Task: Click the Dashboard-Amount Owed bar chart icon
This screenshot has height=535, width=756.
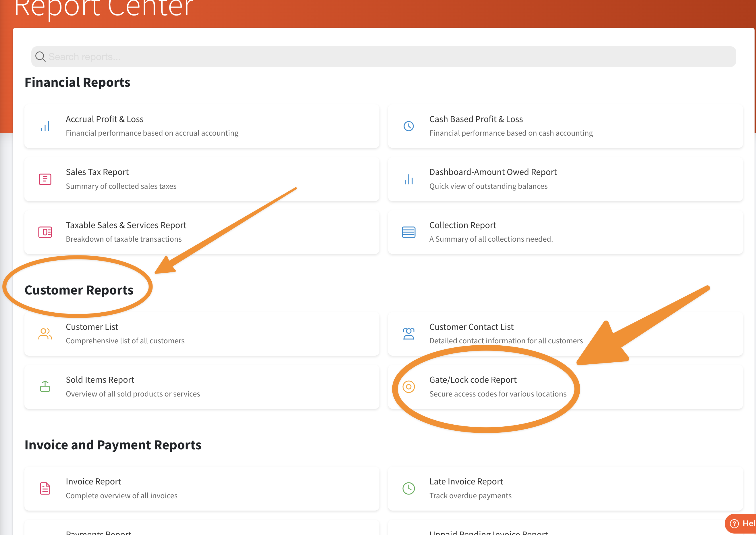Action: [x=408, y=179]
